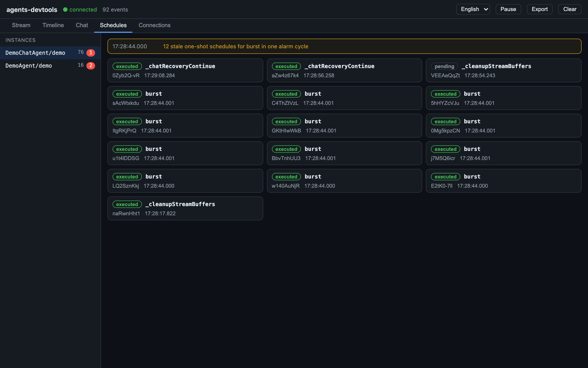Select burst schedule C4ThZtVzL
The image size is (588, 368).
point(344,98)
